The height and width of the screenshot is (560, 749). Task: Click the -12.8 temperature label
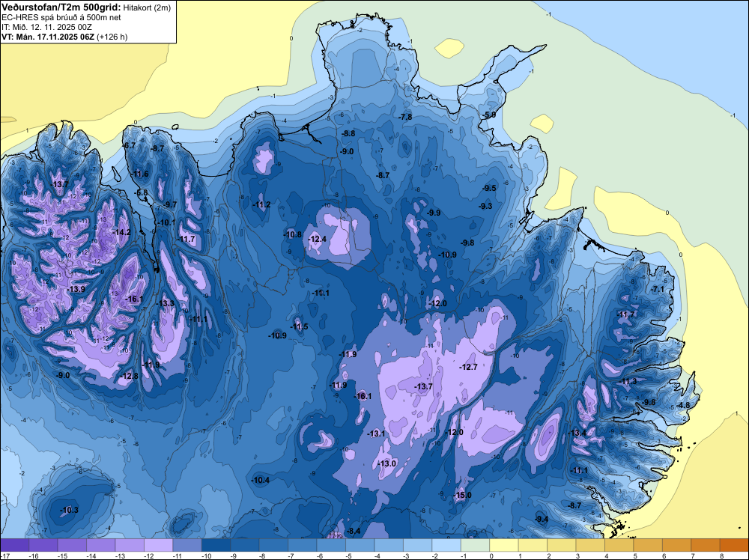[x=130, y=376]
